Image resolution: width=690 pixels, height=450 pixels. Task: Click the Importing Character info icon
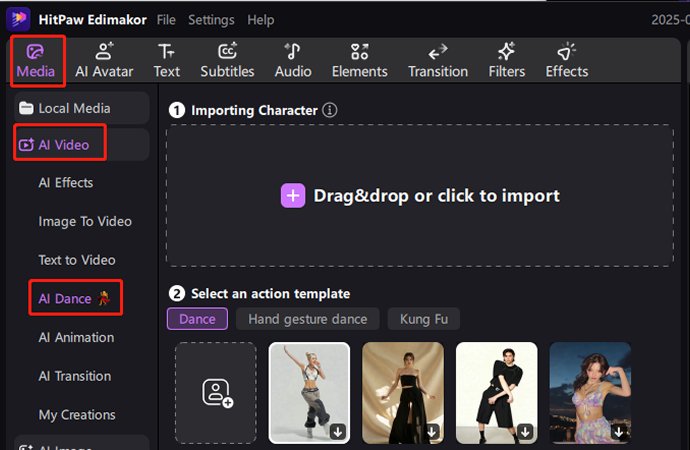(x=330, y=110)
